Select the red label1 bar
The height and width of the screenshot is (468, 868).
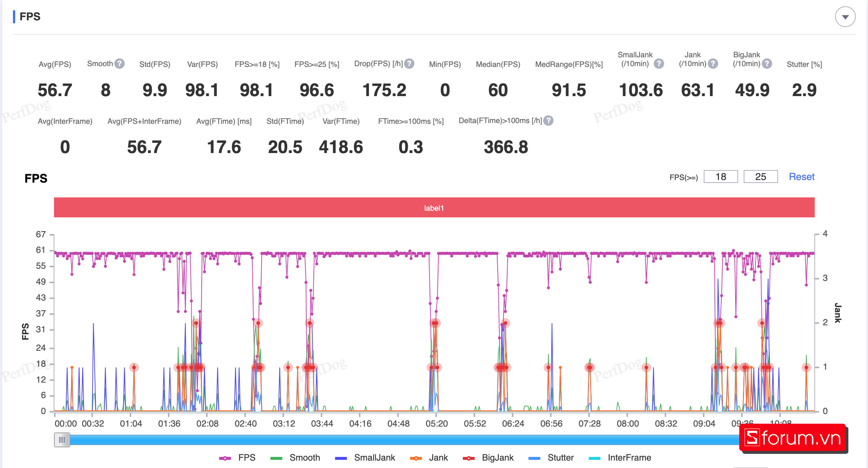[434, 207]
